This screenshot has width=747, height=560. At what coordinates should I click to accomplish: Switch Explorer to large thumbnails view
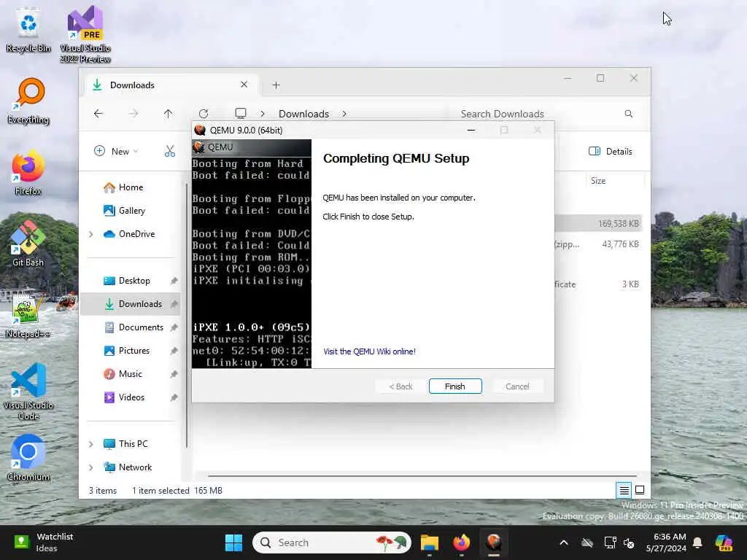(x=640, y=490)
